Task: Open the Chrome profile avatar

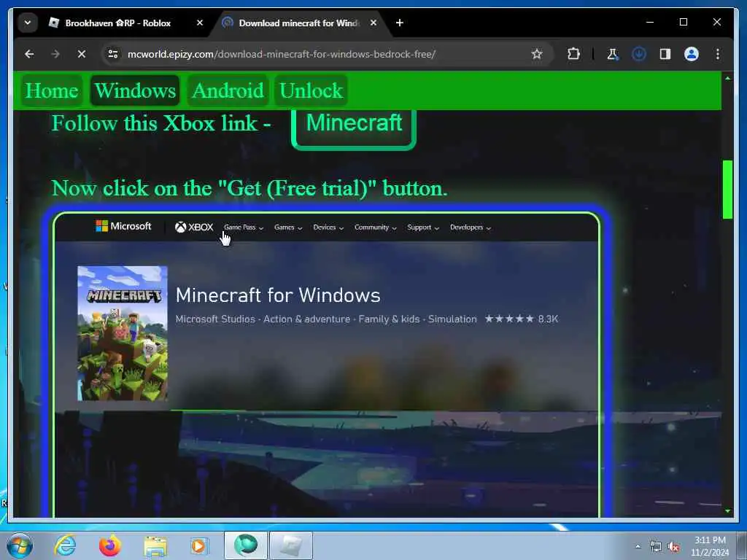Action: [x=692, y=54]
